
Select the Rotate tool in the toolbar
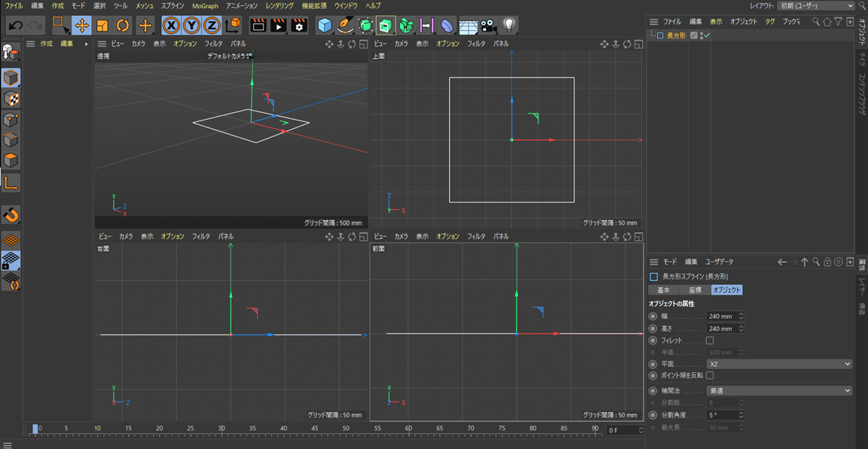click(122, 26)
